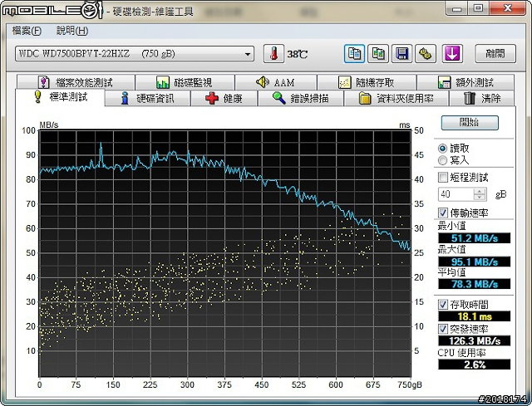The height and width of the screenshot is (406, 532).
Task: Switch to the 硬碟資訊 tab
Action: 148,98
